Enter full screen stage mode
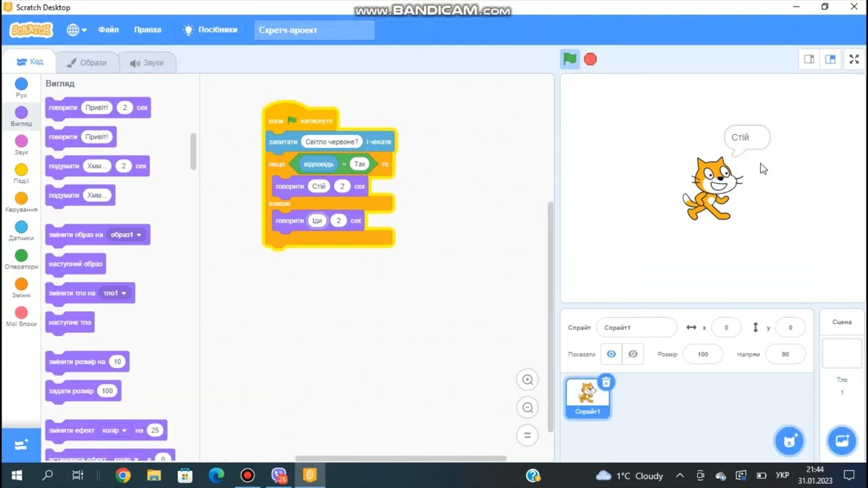The image size is (868, 488). 854,60
